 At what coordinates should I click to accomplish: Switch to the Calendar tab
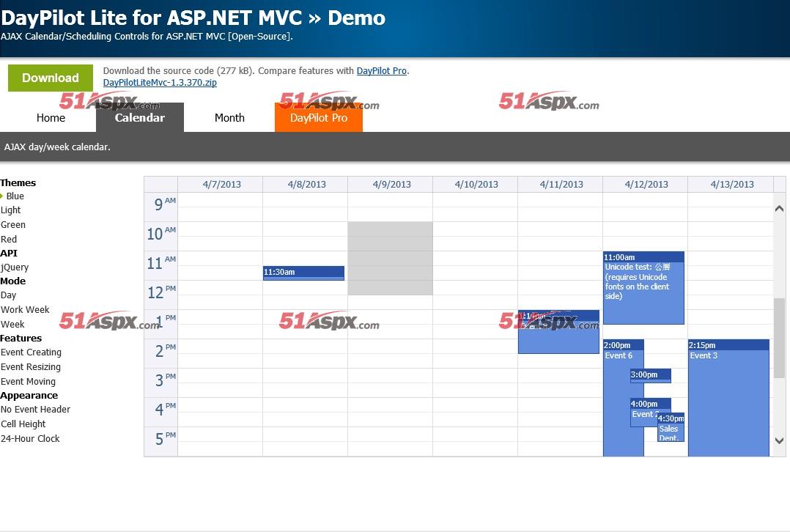pos(139,118)
